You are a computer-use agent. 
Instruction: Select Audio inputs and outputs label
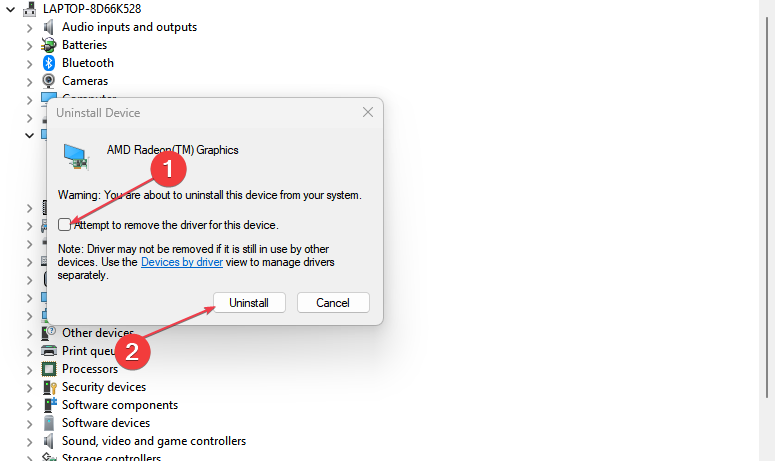pos(129,27)
